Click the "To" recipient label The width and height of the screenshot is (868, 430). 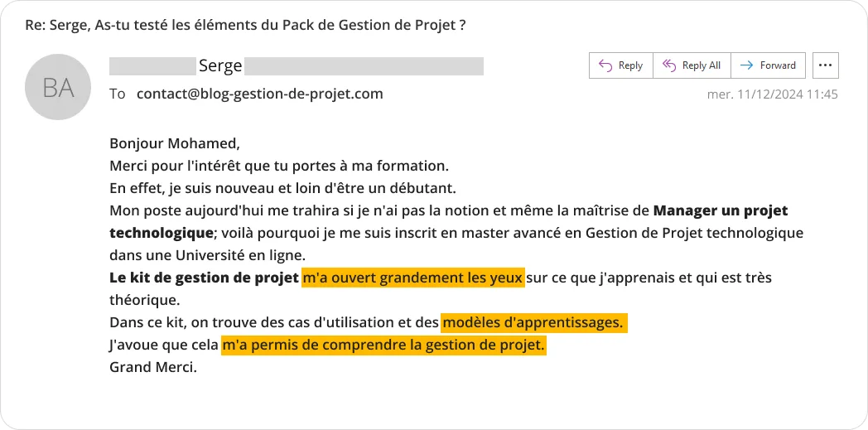click(x=118, y=94)
